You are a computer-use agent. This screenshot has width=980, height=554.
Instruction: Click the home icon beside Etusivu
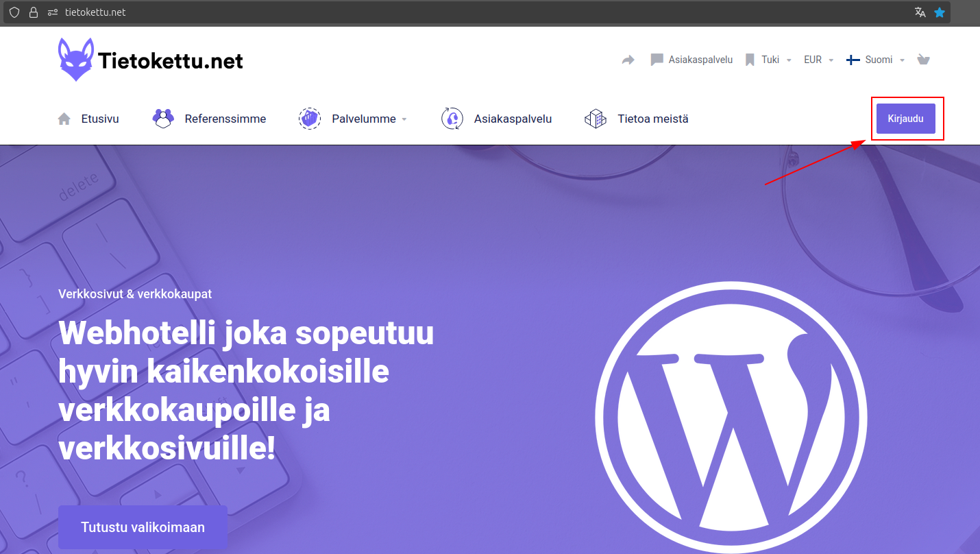(64, 119)
